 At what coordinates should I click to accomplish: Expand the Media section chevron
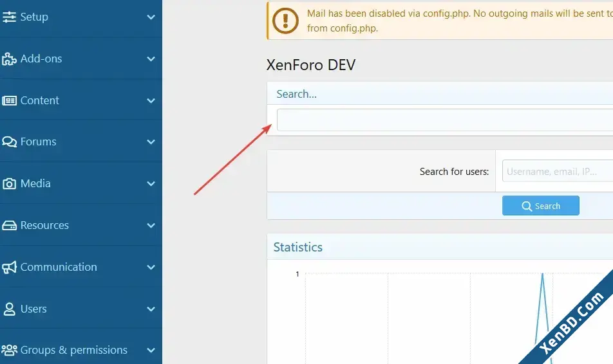coord(151,183)
